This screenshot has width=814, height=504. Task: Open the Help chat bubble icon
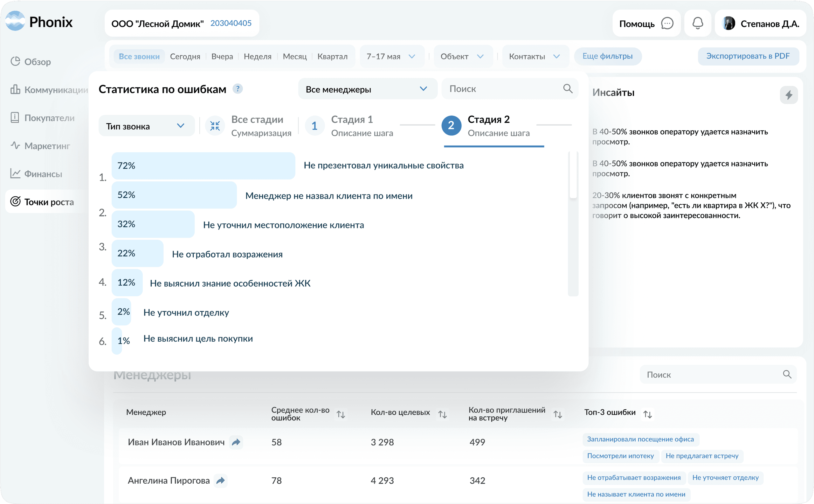(x=667, y=23)
